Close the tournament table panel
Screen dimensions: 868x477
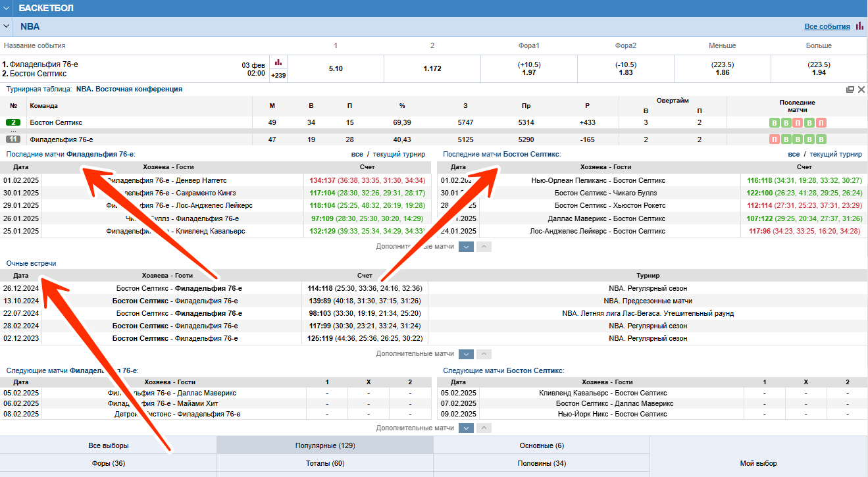[x=861, y=89]
